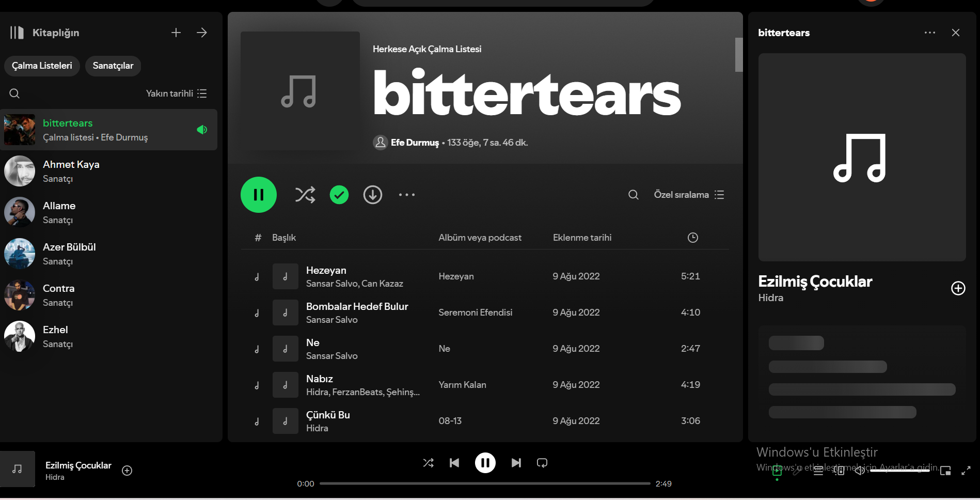
Task: Create a new playlist with plus icon
Action: click(x=176, y=33)
